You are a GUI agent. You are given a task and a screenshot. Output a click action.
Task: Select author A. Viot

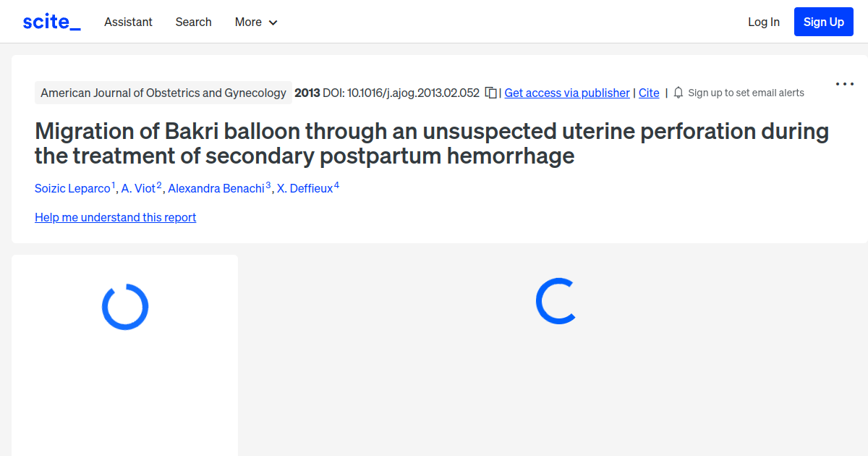tap(137, 188)
